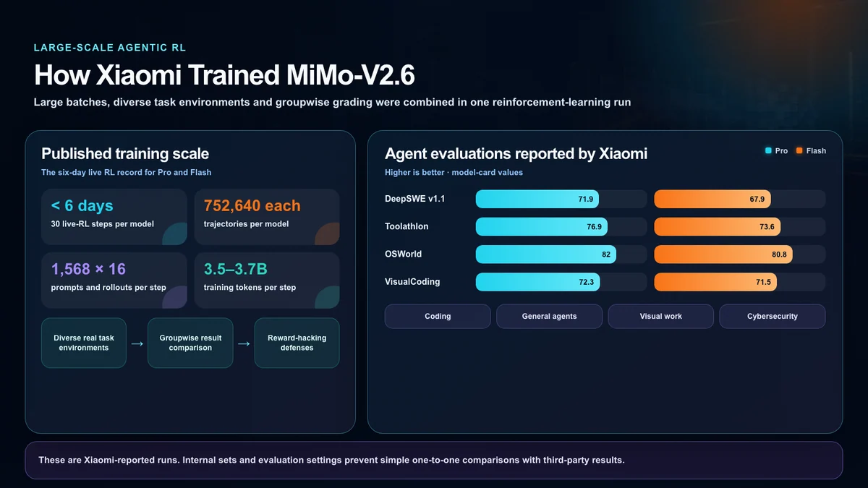Select the Cybersecurity chip
Viewport: 868px width, 488px height.
(773, 316)
